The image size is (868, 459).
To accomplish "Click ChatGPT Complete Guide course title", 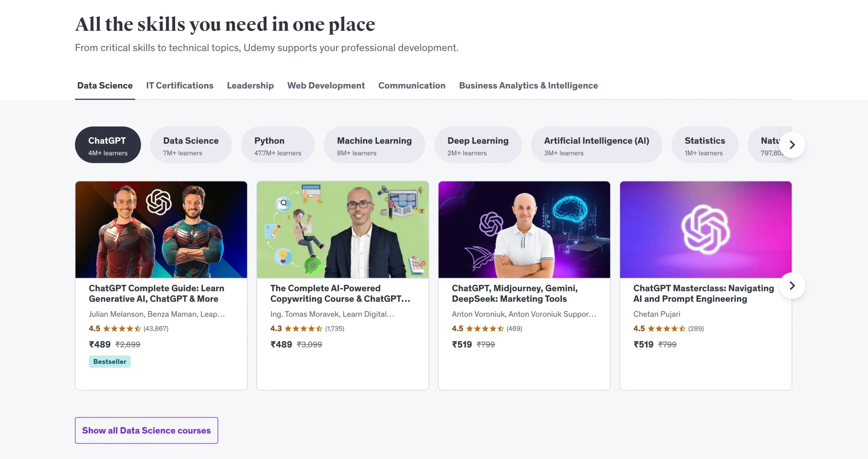I will (x=156, y=293).
